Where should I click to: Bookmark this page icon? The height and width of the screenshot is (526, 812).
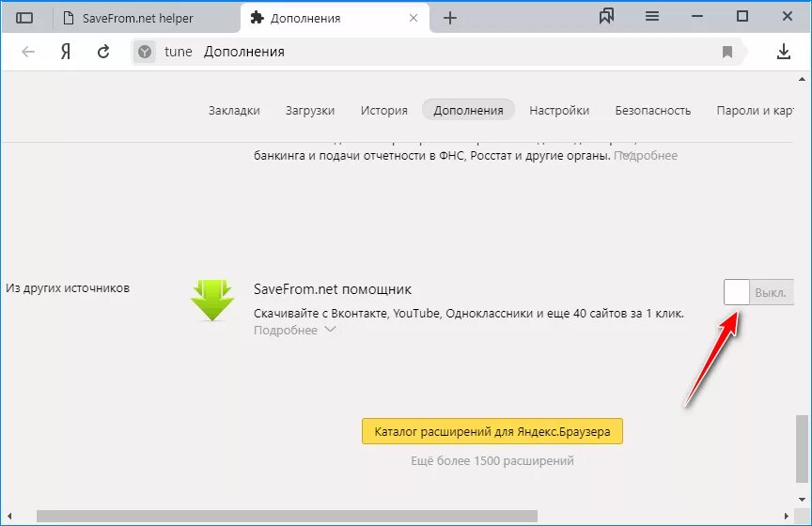tap(727, 52)
